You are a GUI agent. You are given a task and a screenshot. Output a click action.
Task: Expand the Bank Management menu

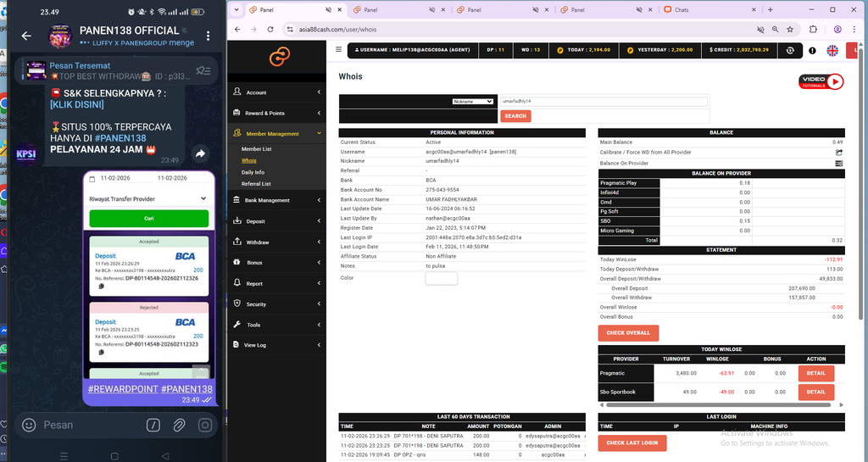click(x=276, y=200)
